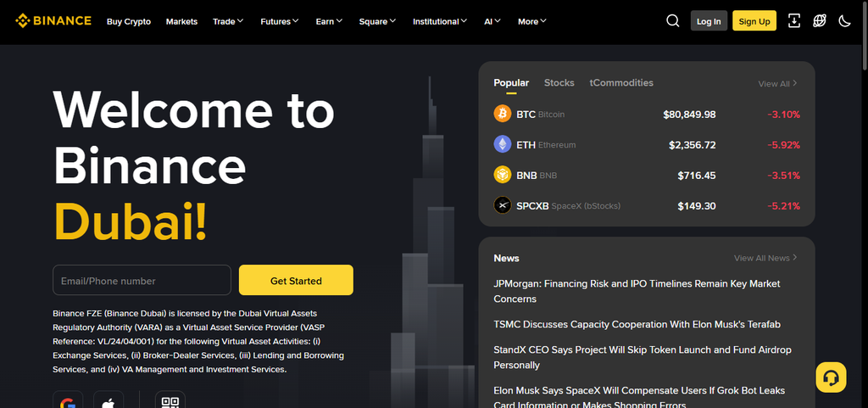This screenshot has width=868, height=408.
Task: Click the -5.21% SPCXB change
Action: point(783,206)
